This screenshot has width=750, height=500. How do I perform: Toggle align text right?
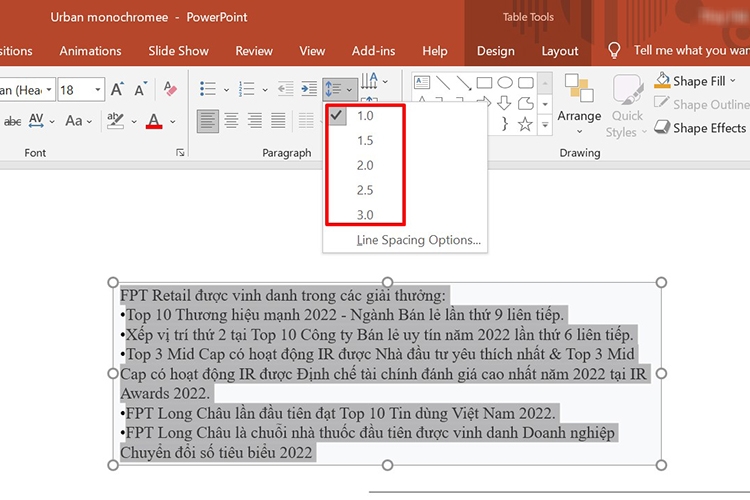tap(255, 121)
